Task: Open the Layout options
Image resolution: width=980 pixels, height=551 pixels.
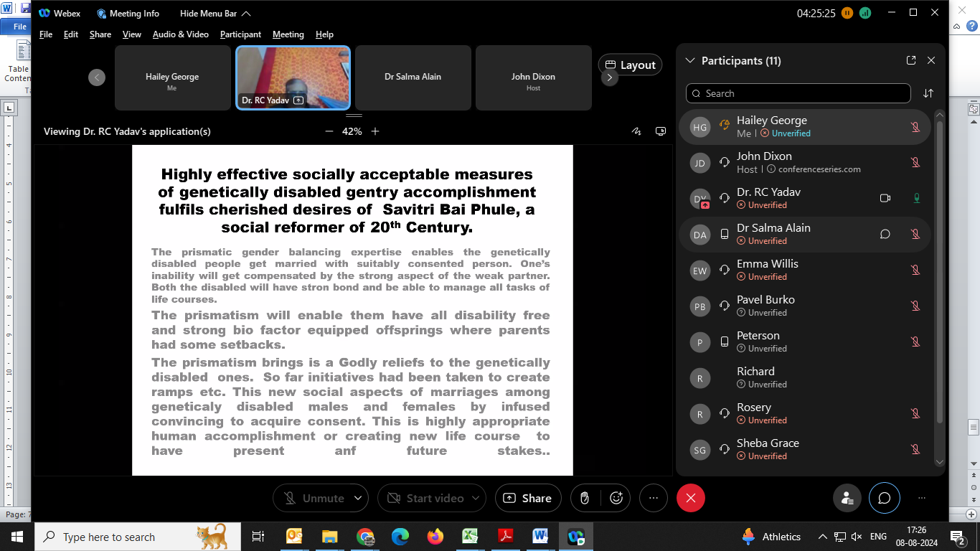Action: pos(631,65)
